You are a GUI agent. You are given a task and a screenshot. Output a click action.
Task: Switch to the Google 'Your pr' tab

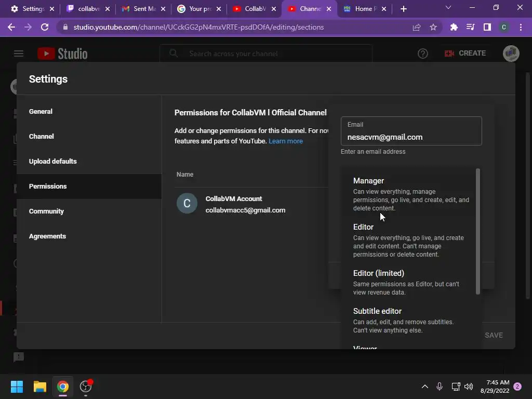coord(199,9)
